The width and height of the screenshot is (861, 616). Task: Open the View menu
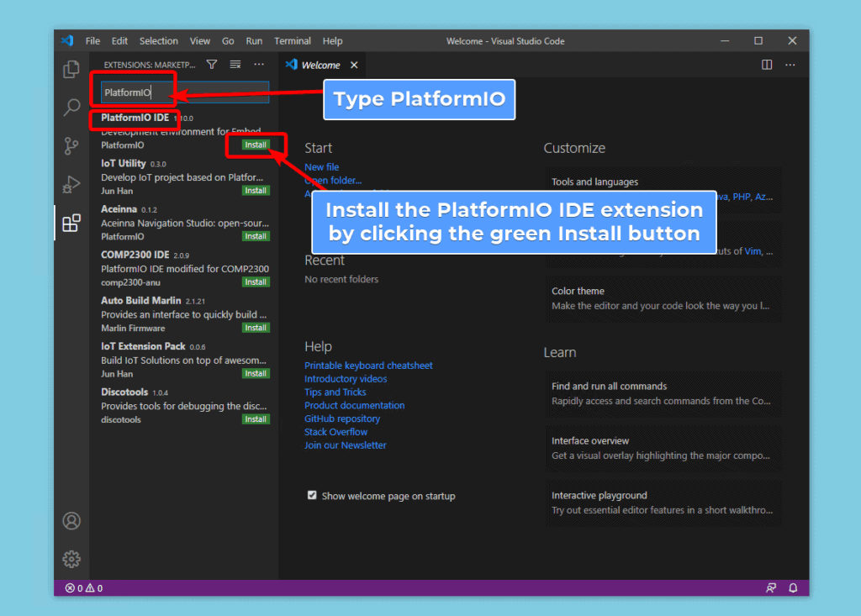[x=200, y=41]
